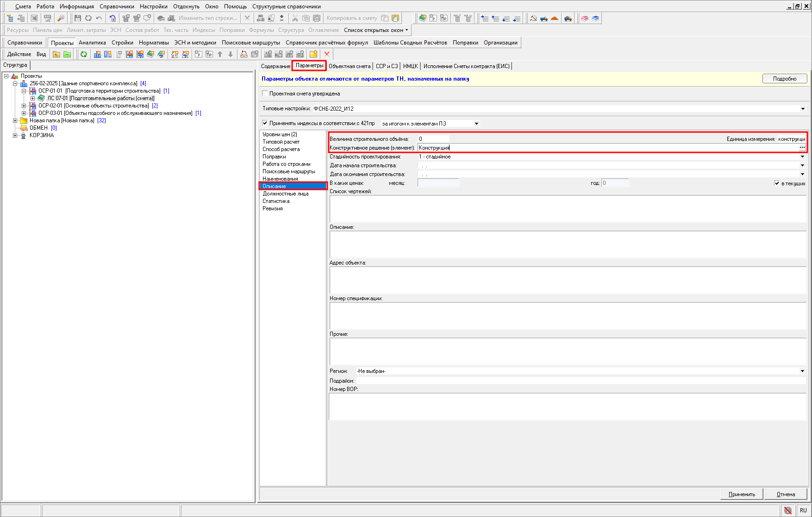Click the orange bricks materials icon
812x517 pixels.
coord(555,18)
